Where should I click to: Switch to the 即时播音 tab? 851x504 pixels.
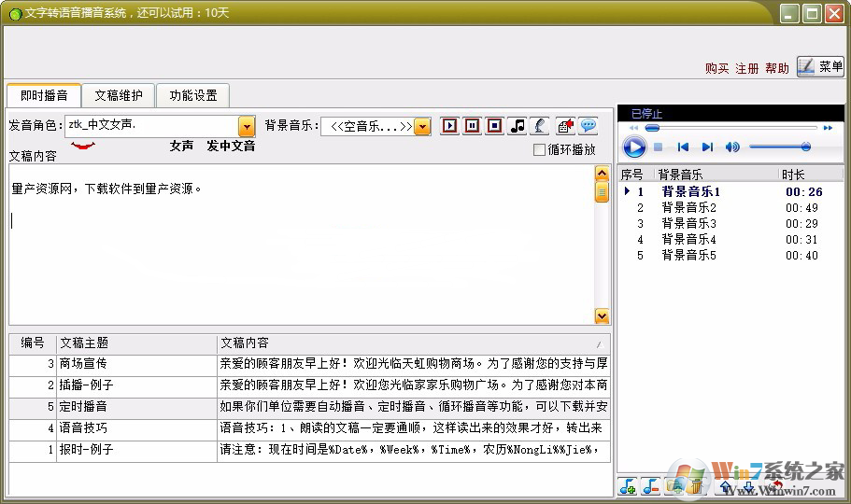(44, 95)
